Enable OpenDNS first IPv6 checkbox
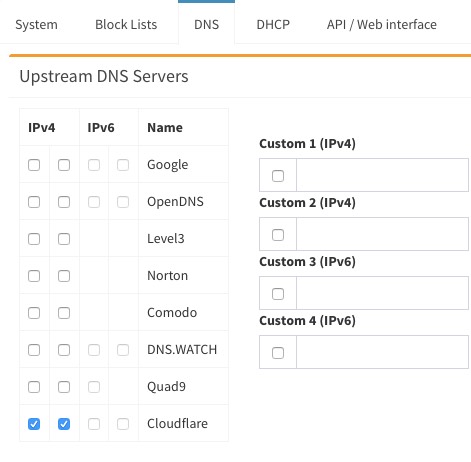 tap(94, 202)
